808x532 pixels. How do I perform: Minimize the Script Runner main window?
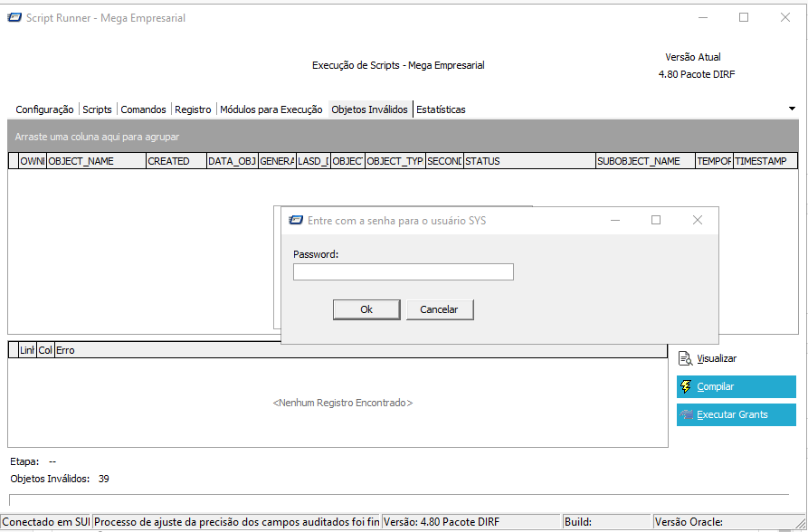click(x=703, y=17)
